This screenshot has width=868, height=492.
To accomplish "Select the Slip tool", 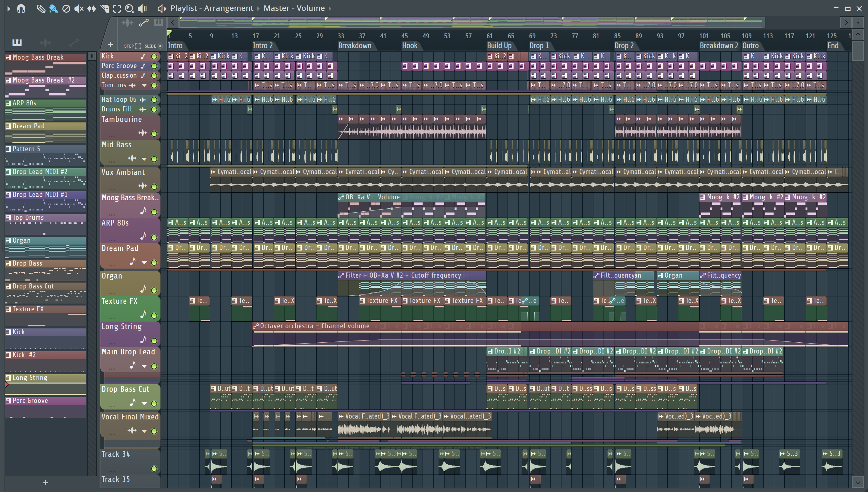I will tap(91, 8).
